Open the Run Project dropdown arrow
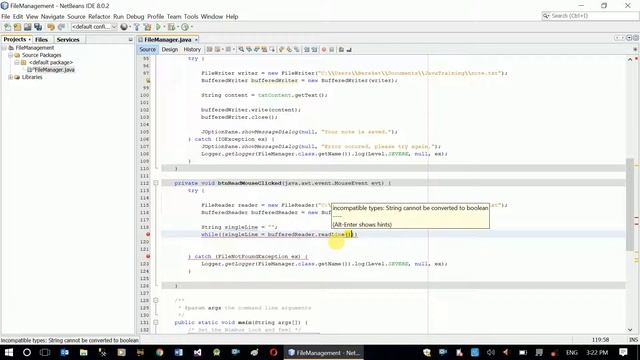Screen dimensions: 640x360 point(164,27)
